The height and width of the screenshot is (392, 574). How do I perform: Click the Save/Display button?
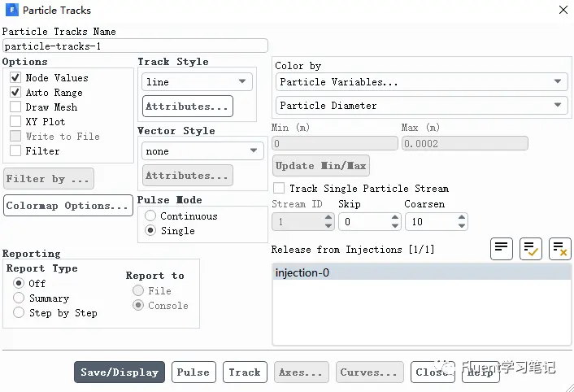tap(120, 372)
